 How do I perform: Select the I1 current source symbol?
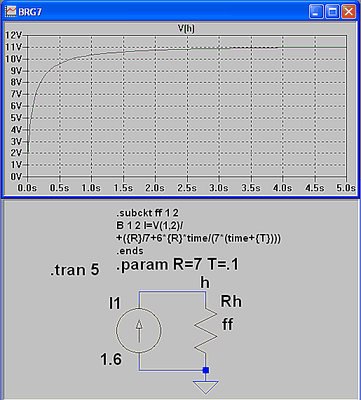pyautogui.click(x=139, y=331)
